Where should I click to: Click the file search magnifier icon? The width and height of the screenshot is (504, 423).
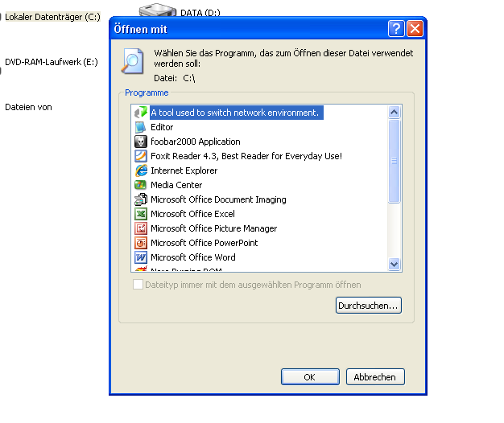coord(132,61)
